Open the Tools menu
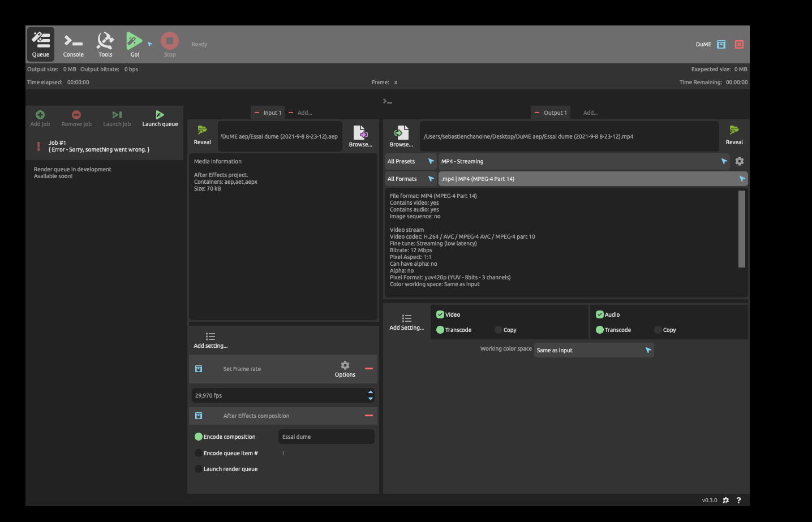The height and width of the screenshot is (522, 812). pos(105,44)
